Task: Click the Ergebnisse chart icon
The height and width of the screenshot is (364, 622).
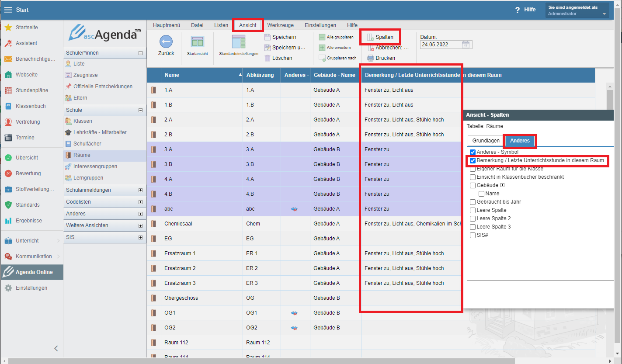Action: click(8, 221)
